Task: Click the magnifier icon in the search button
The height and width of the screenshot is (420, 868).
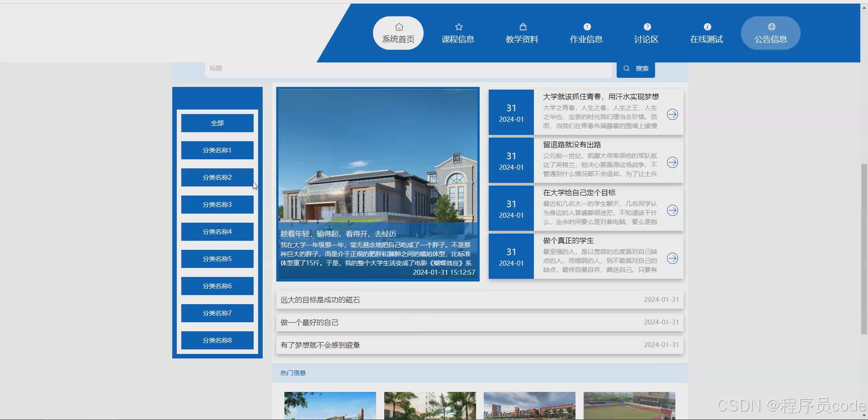Action: pos(626,68)
